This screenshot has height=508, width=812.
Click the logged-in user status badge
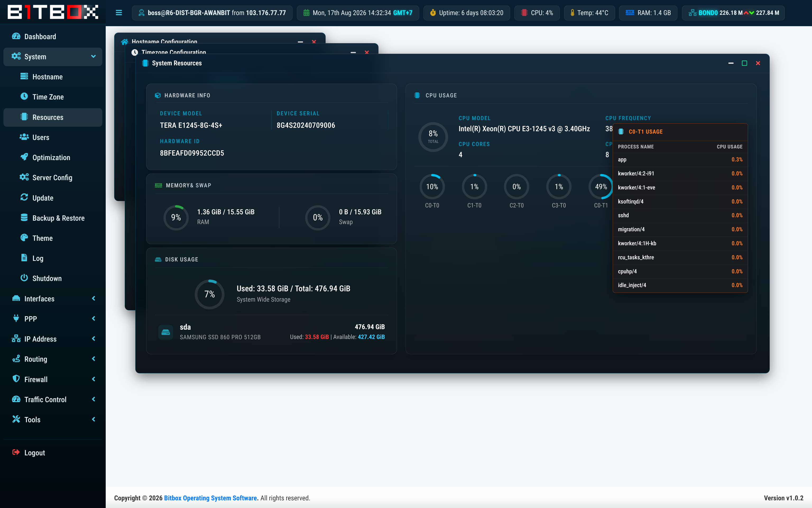click(x=212, y=13)
